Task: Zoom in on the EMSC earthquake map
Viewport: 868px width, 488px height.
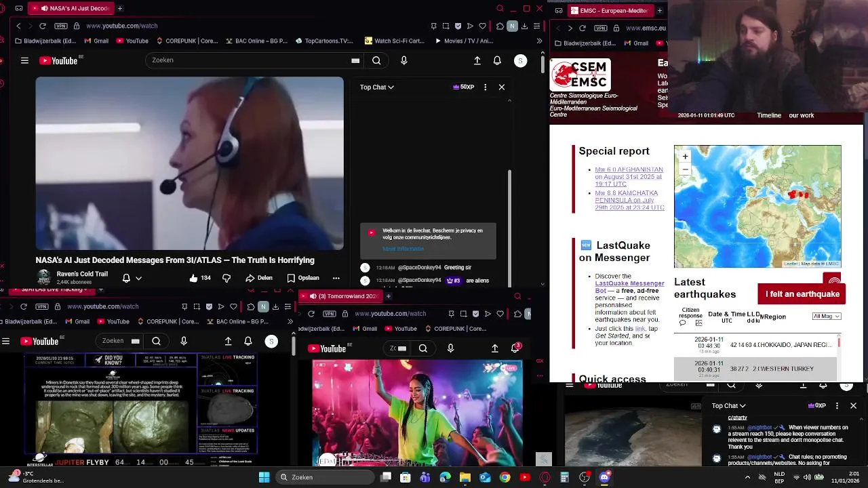Action: (685, 157)
